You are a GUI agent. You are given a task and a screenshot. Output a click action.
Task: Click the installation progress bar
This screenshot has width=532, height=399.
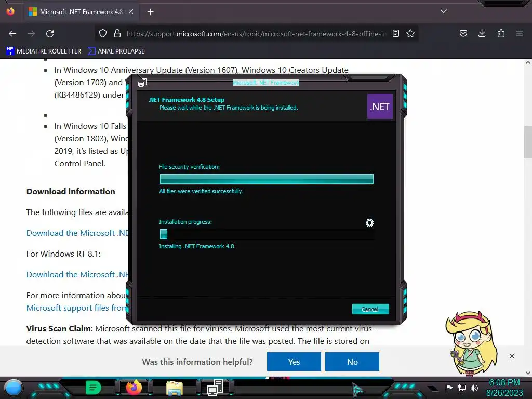[267, 234]
